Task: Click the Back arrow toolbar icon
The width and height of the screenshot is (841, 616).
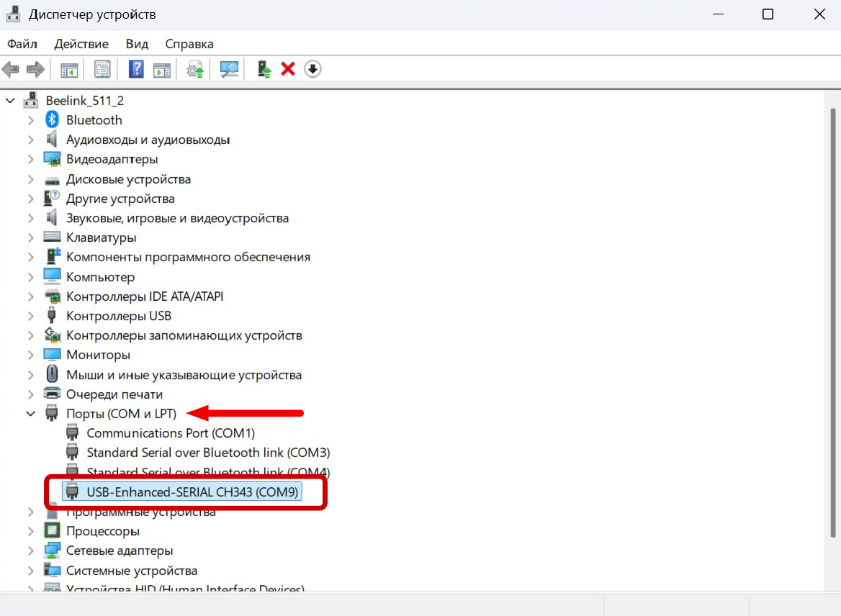Action: point(11,69)
